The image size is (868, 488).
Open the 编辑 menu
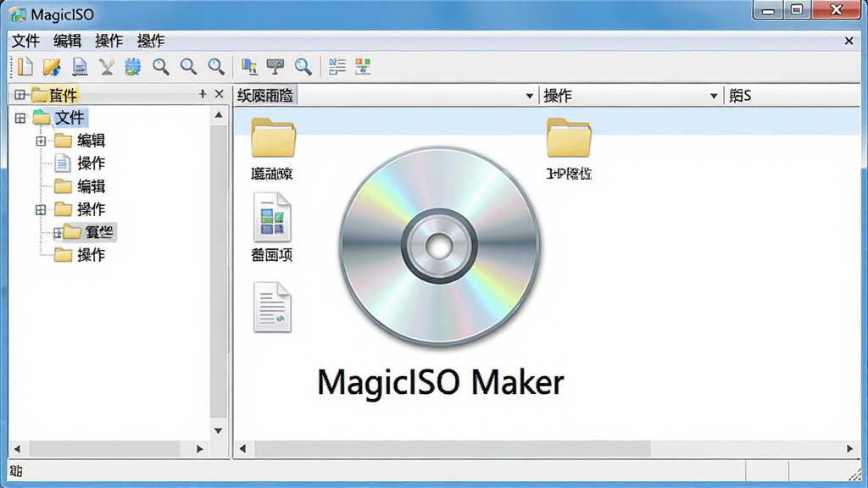[x=68, y=41]
